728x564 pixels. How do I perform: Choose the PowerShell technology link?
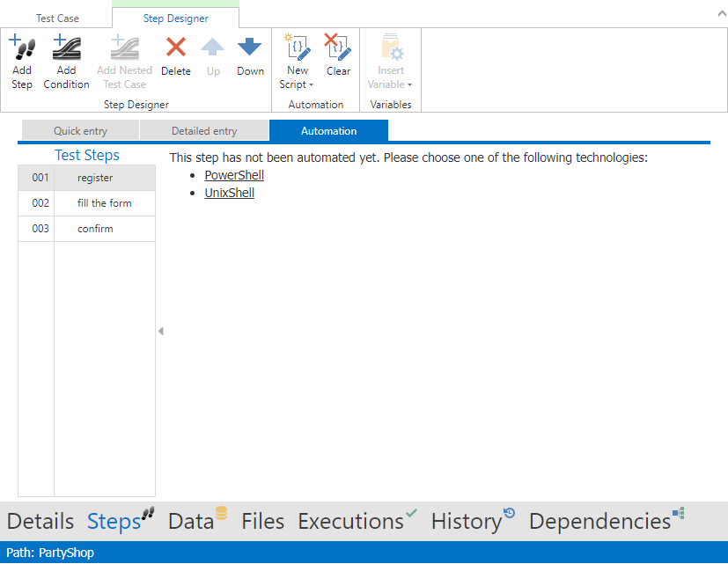click(234, 175)
